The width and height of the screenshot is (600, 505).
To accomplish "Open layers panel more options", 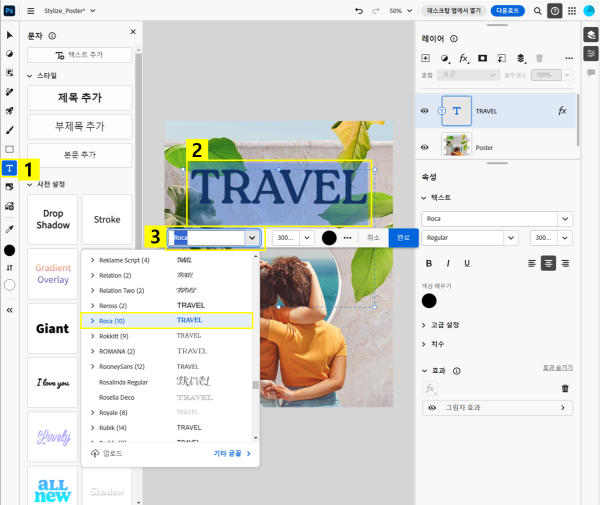I will (x=569, y=58).
